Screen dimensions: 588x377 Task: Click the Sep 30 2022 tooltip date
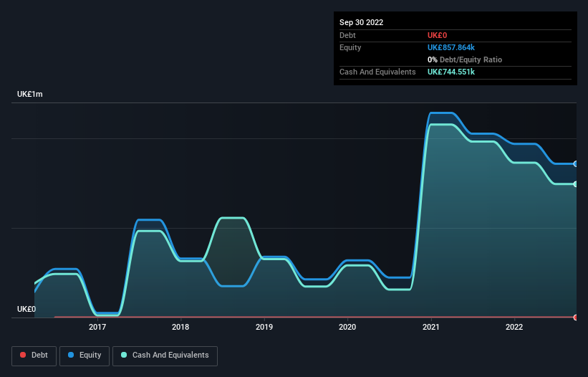(361, 22)
